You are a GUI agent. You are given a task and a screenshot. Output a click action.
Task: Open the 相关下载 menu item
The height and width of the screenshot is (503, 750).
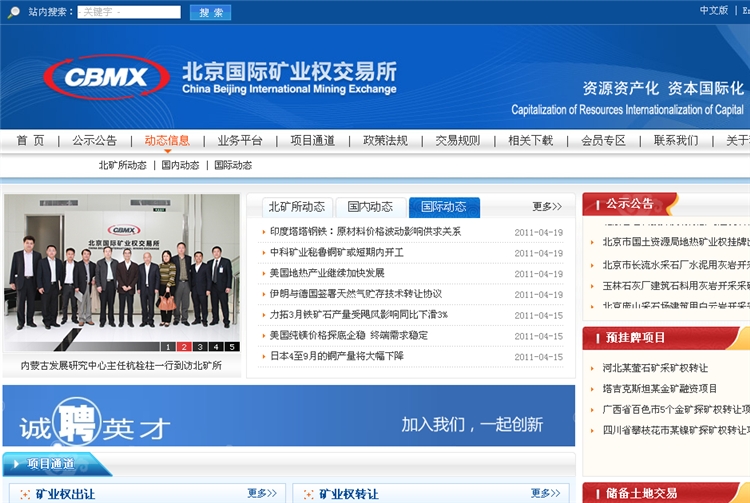point(530,141)
